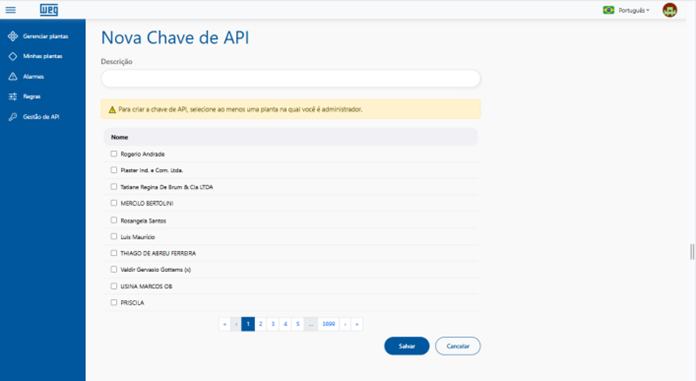Check the Luis Maurício checkbox

(x=114, y=236)
